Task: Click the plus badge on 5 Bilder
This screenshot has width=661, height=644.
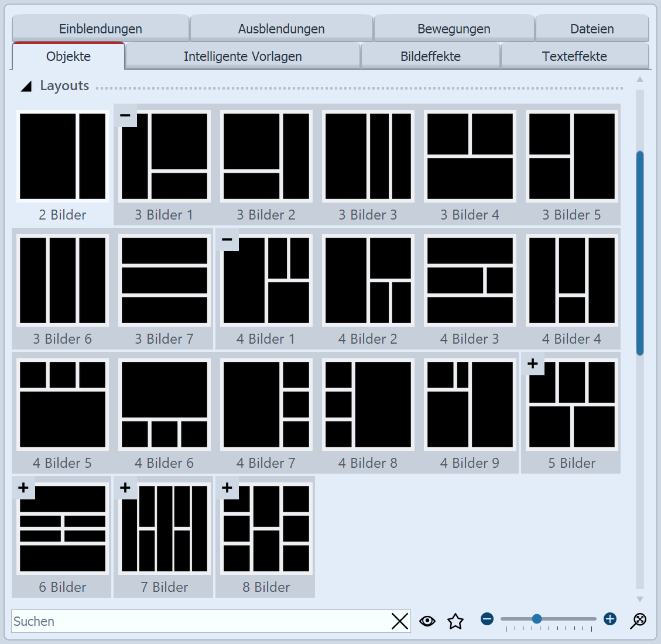Action: pyautogui.click(x=533, y=364)
